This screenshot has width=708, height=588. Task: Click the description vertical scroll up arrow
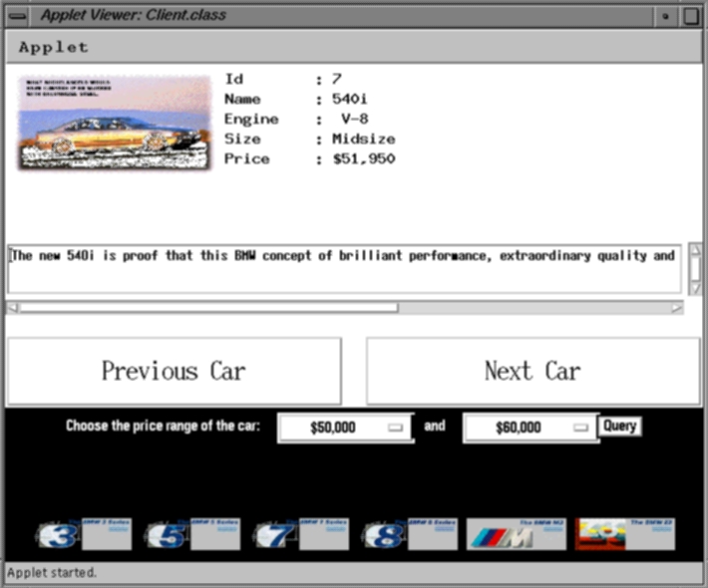[695, 250]
